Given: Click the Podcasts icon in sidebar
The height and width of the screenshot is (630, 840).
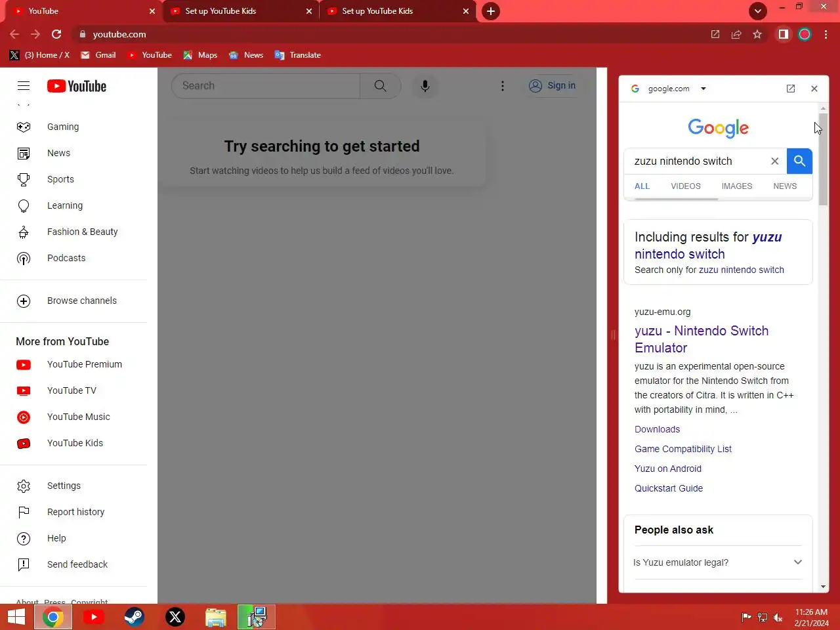Looking at the screenshot, I should click(24, 258).
